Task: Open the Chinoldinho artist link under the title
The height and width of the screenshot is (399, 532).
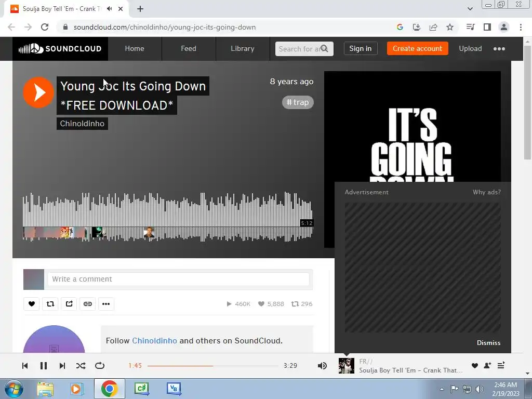Action: [82, 124]
